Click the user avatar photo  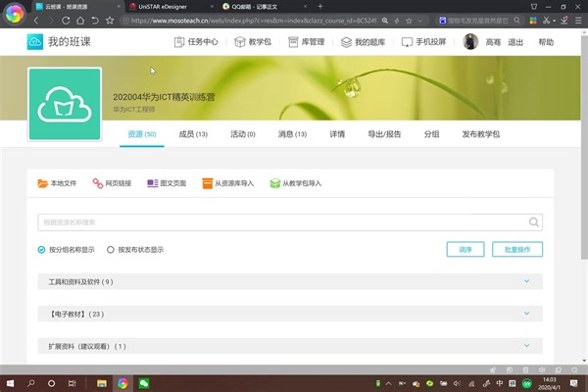470,41
